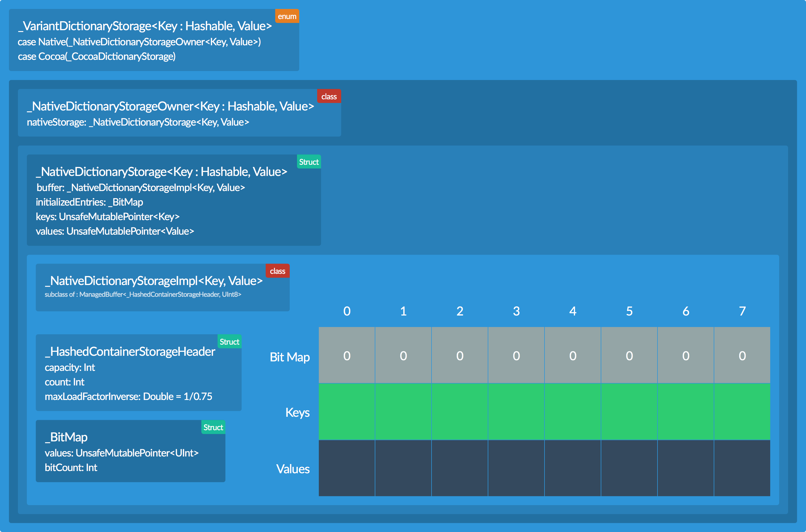Click the subclass of ManagedBuffer text

[143, 295]
